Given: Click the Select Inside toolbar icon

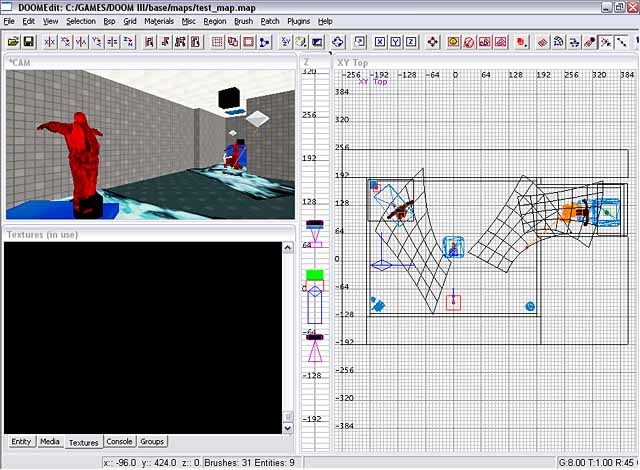Looking at the screenshot, I should tap(196, 42).
